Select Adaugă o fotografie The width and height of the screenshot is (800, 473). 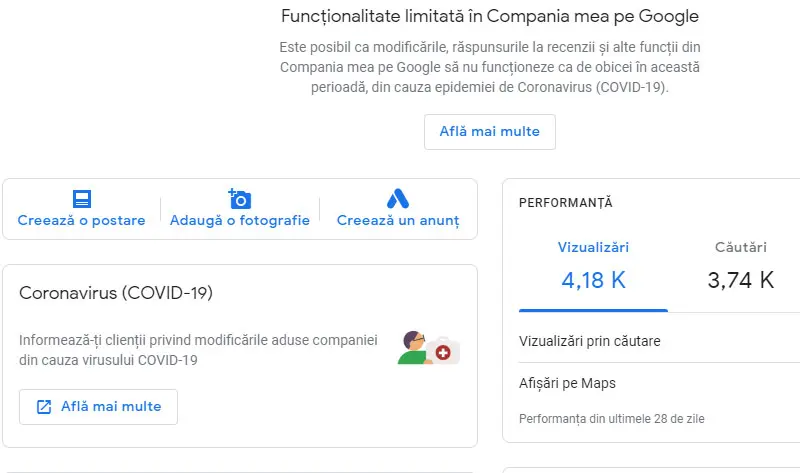coord(240,220)
